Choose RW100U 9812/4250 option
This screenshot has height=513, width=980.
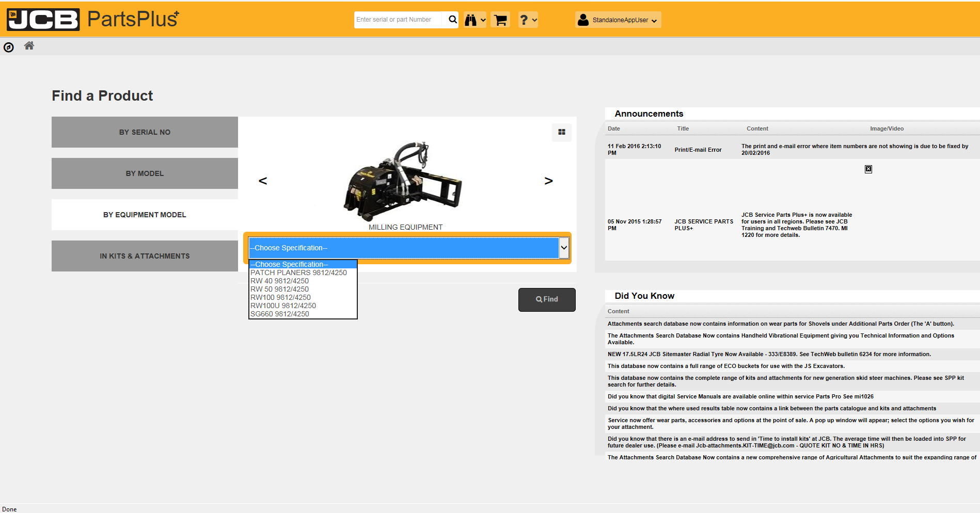(x=303, y=306)
